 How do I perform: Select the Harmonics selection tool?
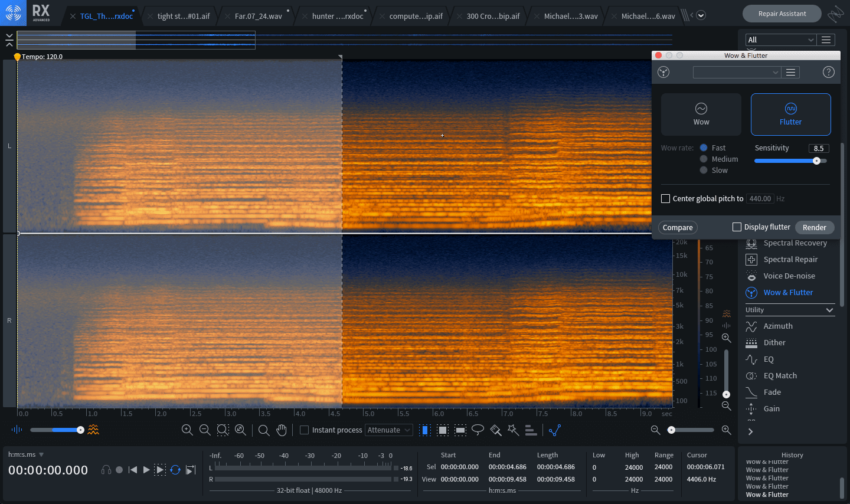[531, 430]
